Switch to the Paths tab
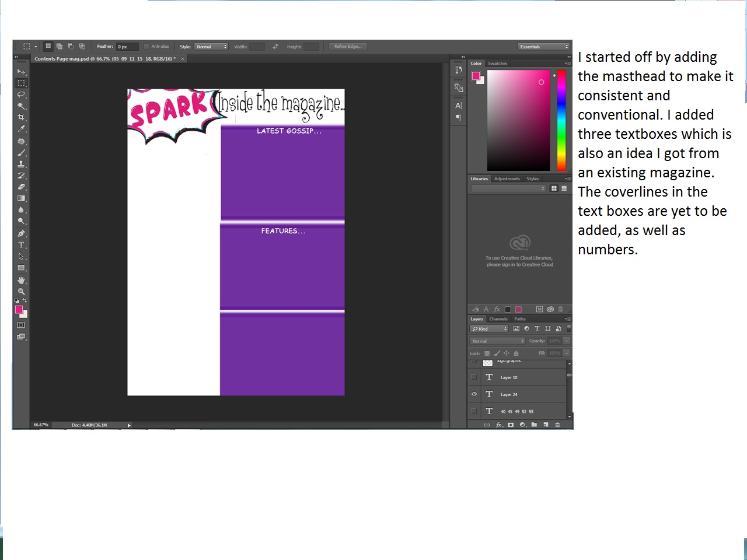 point(520,319)
